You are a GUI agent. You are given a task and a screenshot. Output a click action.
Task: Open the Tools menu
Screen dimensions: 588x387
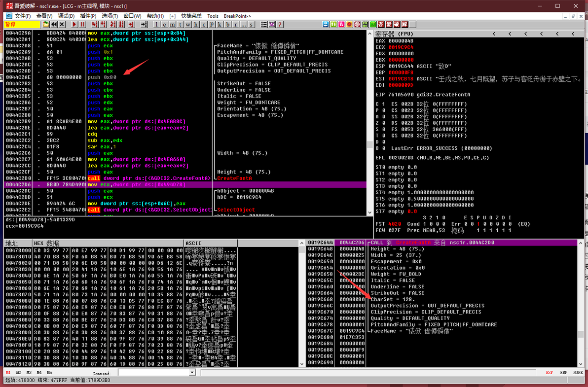(213, 16)
